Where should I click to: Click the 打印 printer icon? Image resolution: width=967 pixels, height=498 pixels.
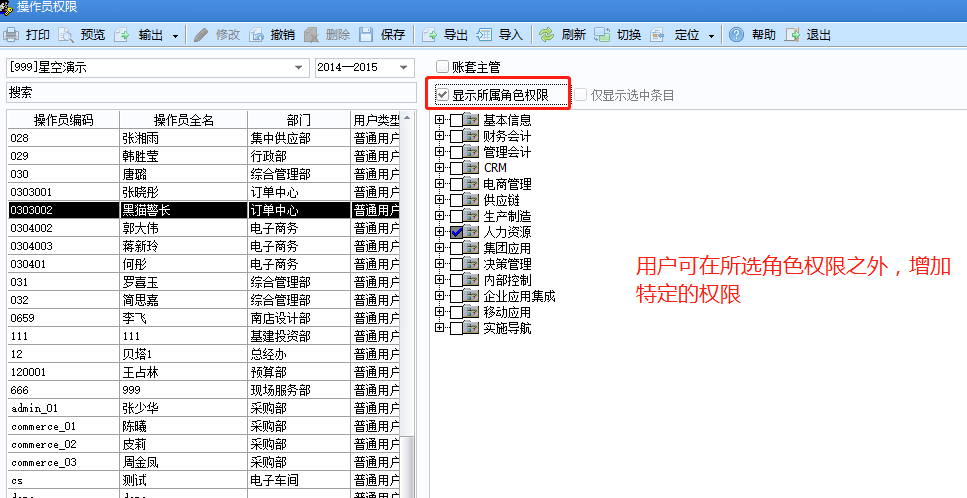click(11, 35)
